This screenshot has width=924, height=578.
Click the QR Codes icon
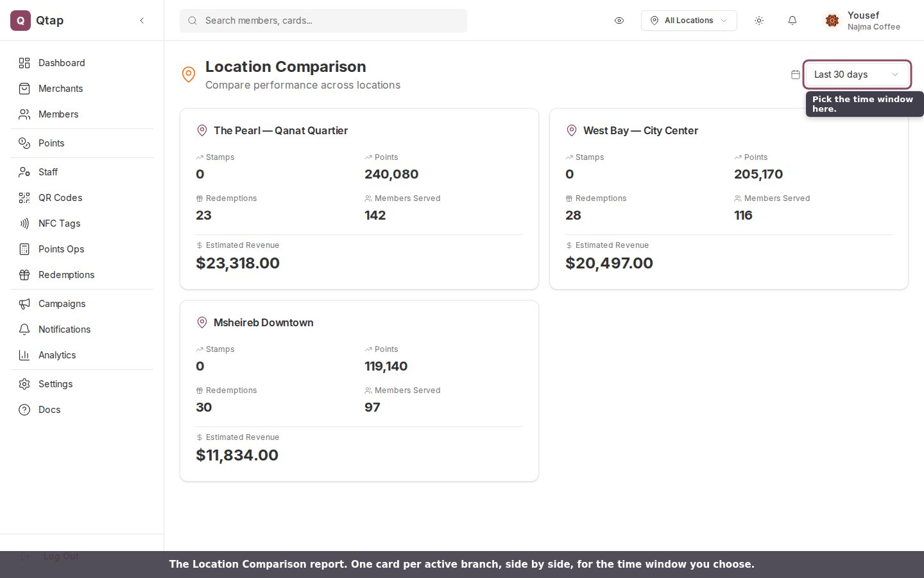click(24, 198)
